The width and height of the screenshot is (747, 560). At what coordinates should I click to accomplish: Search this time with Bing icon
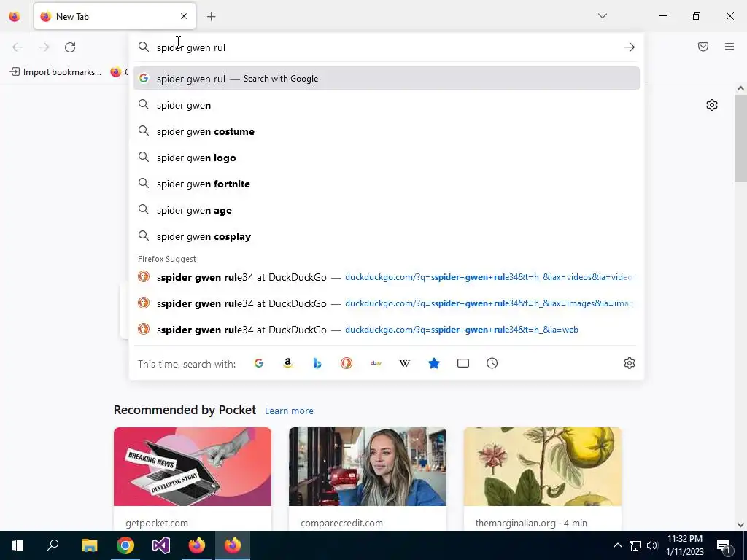click(x=317, y=363)
